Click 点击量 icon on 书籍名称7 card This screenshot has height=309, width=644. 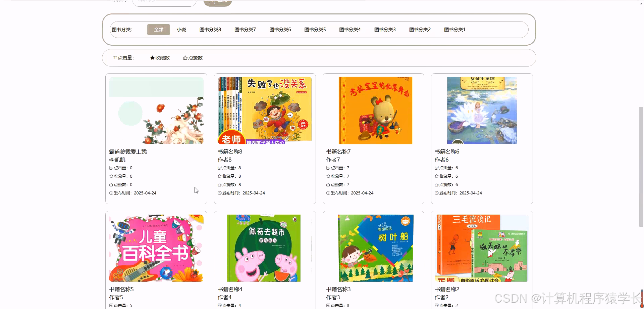click(328, 168)
